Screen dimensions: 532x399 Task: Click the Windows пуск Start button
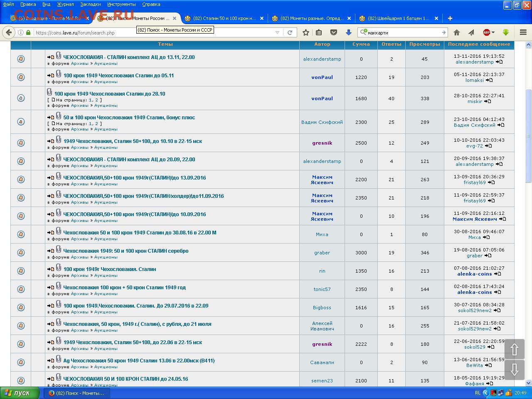click(20, 393)
